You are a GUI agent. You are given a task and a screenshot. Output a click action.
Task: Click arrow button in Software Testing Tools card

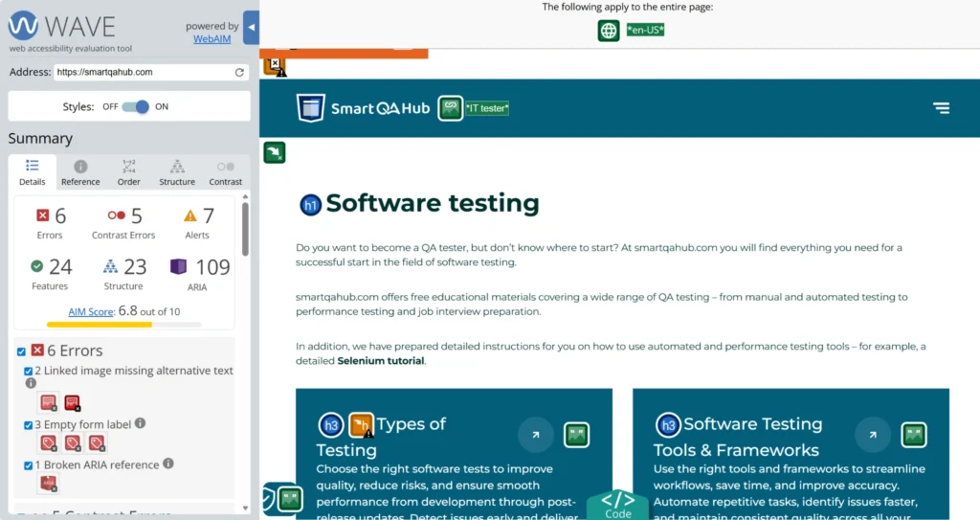pyautogui.click(x=873, y=434)
